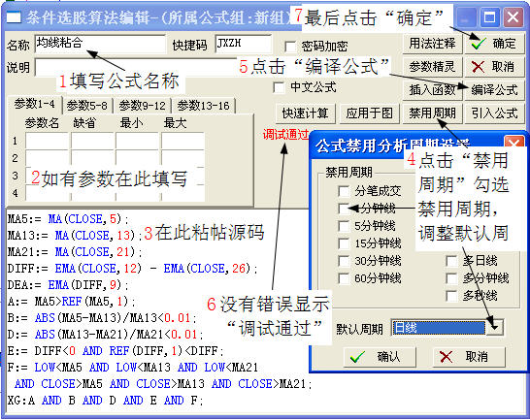Image resolution: width=530 pixels, height=420 pixels.
Task: Open the 参数13-16 tab
Action: [x=204, y=106]
